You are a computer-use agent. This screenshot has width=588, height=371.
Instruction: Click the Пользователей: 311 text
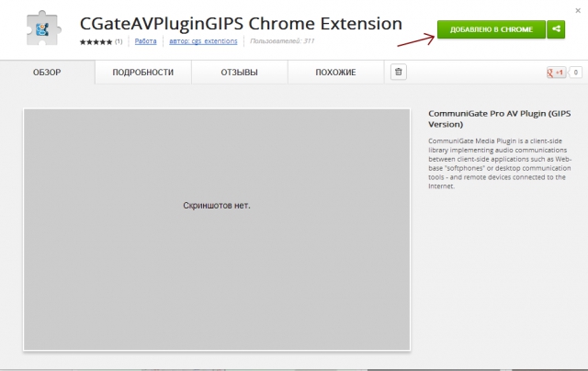point(282,41)
